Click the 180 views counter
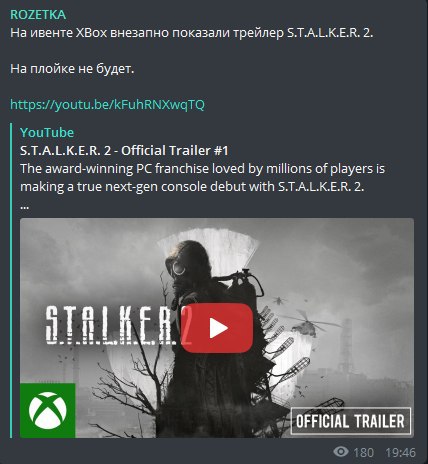Viewport: 428px width, 464px height. click(x=363, y=453)
